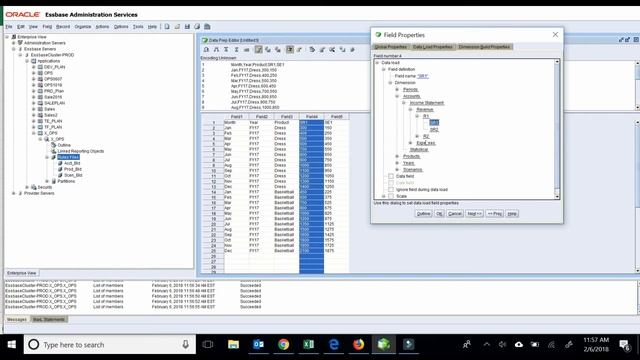The image size is (640, 360).
Task: Click the Field1 column header
Action: point(237,117)
